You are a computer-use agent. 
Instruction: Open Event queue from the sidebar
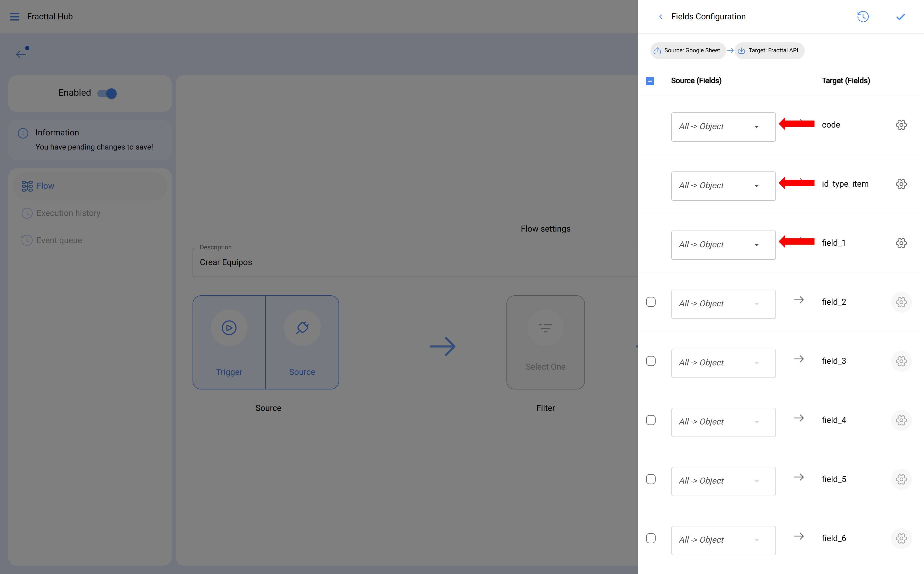point(59,240)
